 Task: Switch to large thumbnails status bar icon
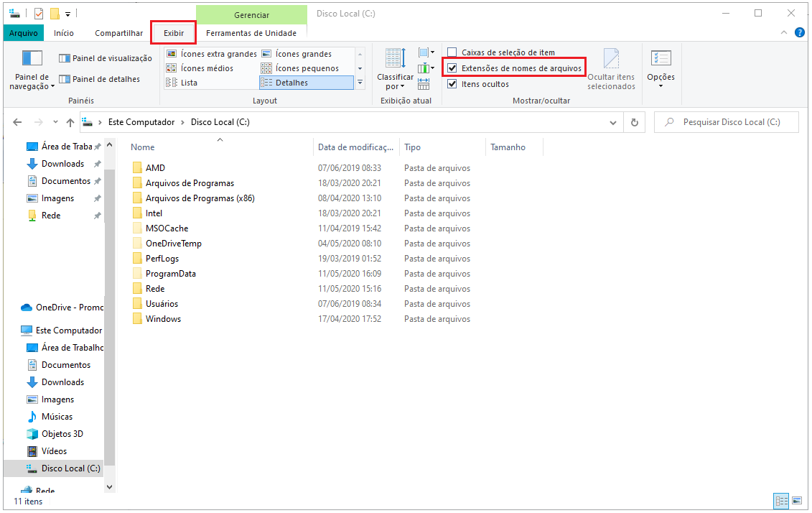(x=797, y=501)
